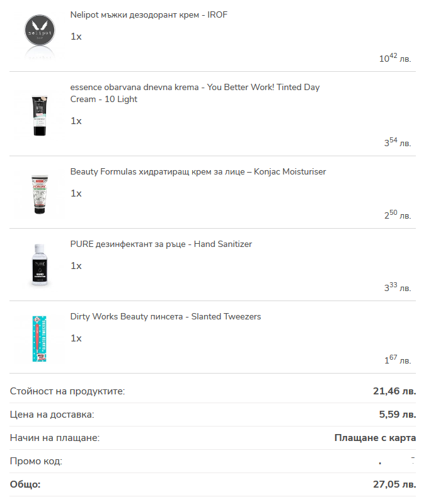This screenshot has width=448, height=504.
Task: Click the Плащане с карта payment value
Action: tap(375, 438)
